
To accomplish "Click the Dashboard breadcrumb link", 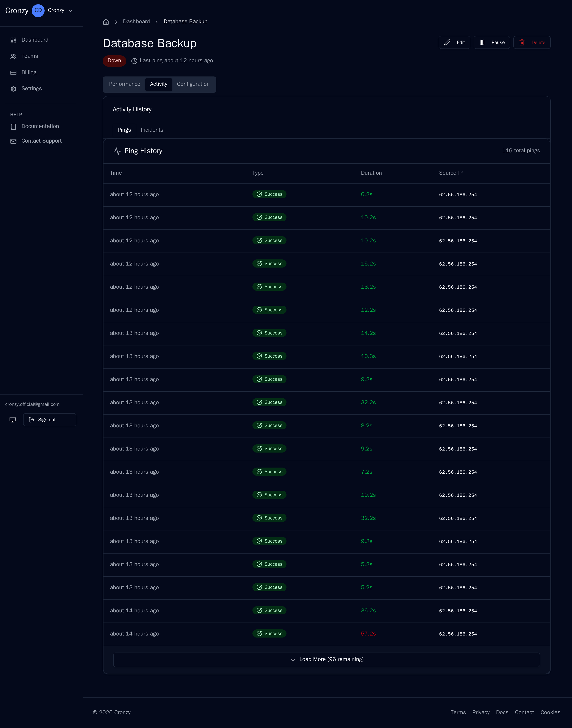I will [x=136, y=22].
